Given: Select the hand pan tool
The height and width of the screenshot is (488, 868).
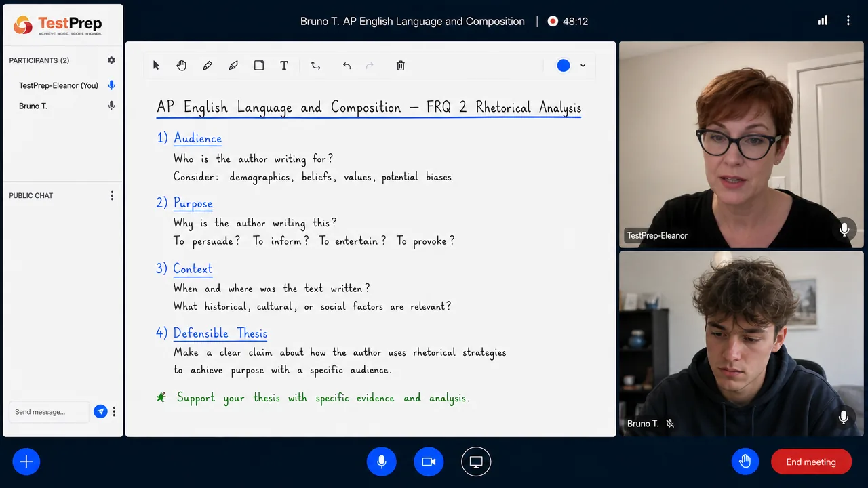Looking at the screenshot, I should (x=182, y=66).
